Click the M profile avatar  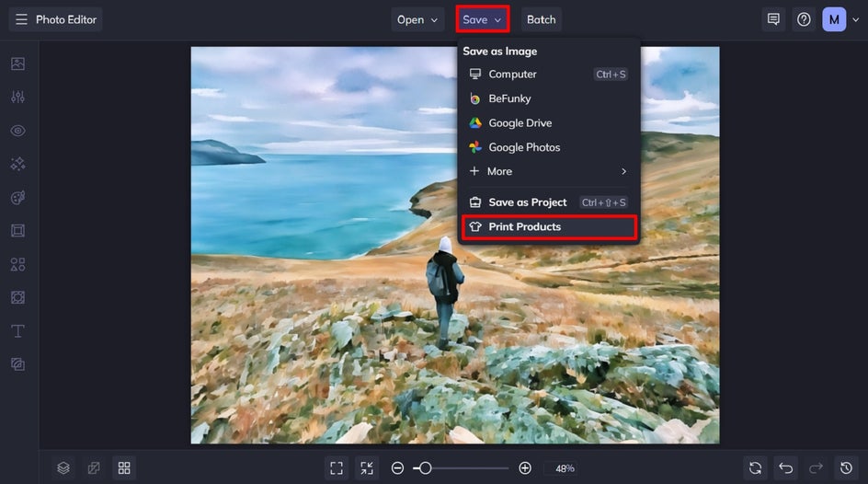(x=834, y=19)
